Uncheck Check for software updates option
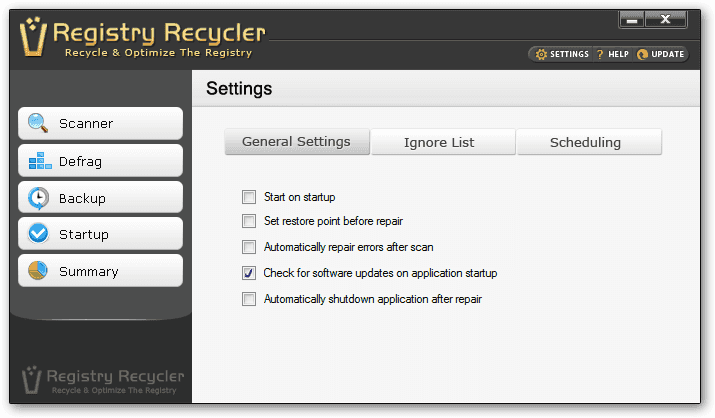This screenshot has width=715, height=418. pos(249,273)
